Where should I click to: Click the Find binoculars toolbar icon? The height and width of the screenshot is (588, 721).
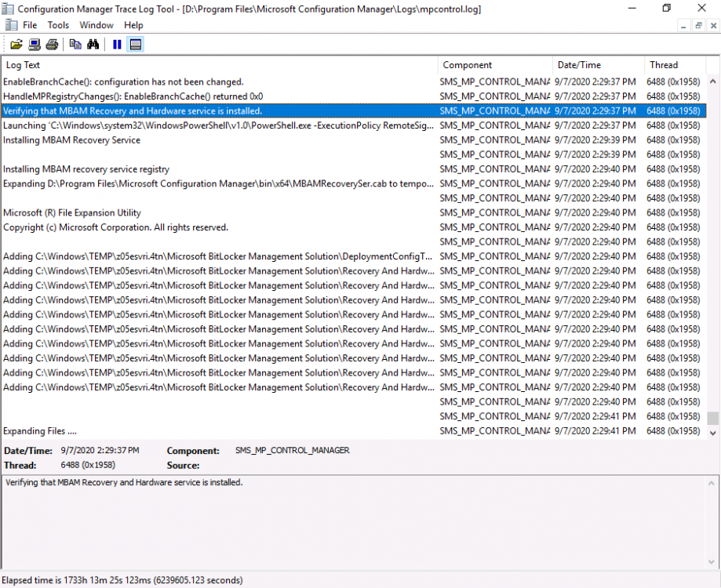coord(93,45)
